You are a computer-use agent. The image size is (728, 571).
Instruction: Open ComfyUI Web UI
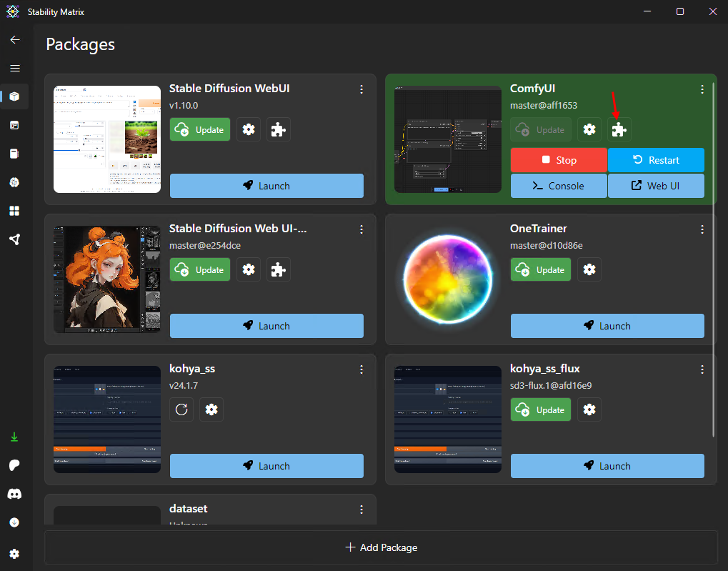click(656, 186)
